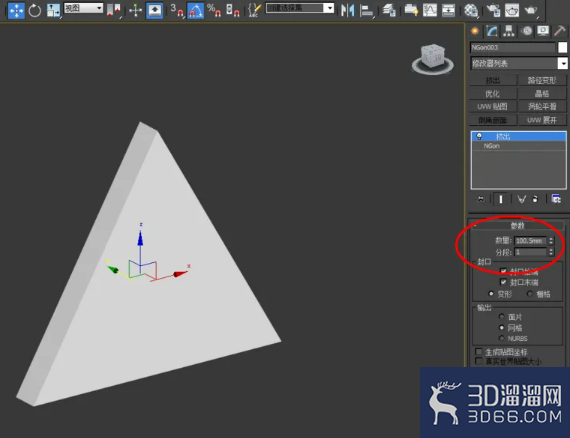Activate the Select and Rotate tool
The height and width of the screenshot is (438, 570).
[35, 10]
